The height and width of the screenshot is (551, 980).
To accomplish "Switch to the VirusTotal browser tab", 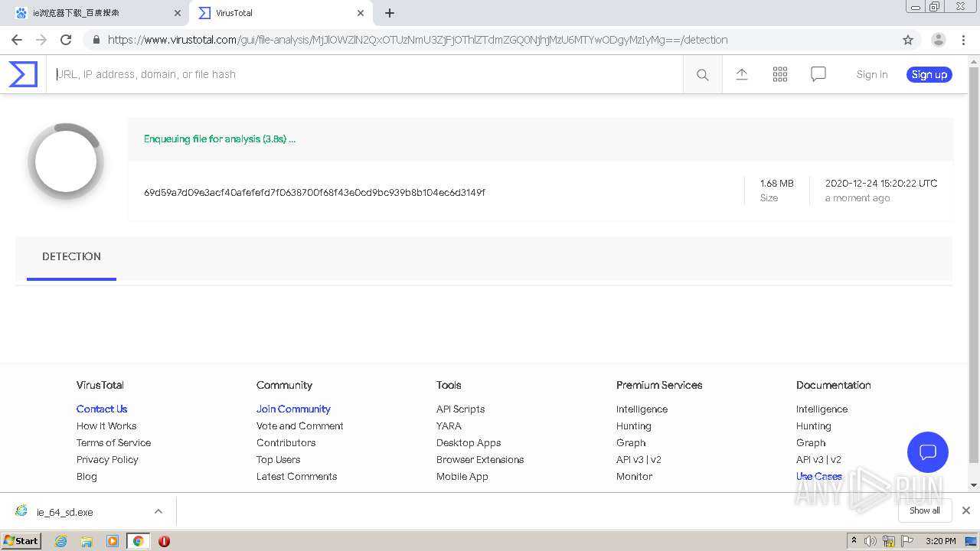I will (281, 13).
